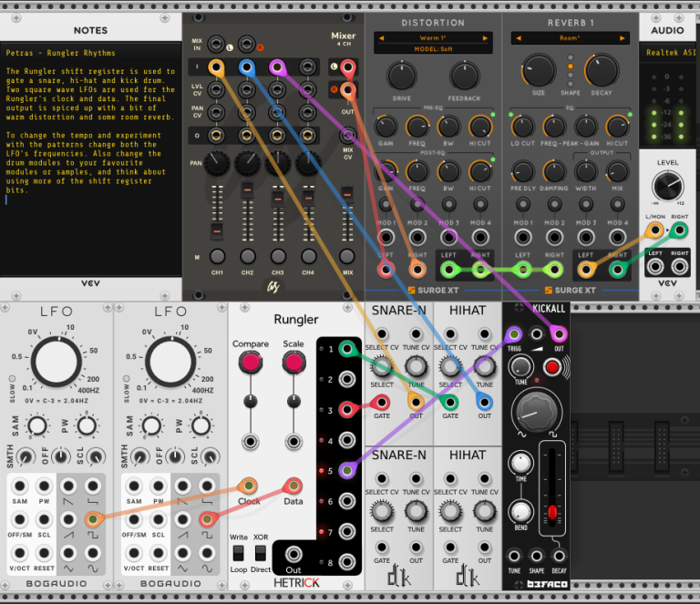
Task: Click the top SNARE-N OUT jack
Action: click(416, 403)
